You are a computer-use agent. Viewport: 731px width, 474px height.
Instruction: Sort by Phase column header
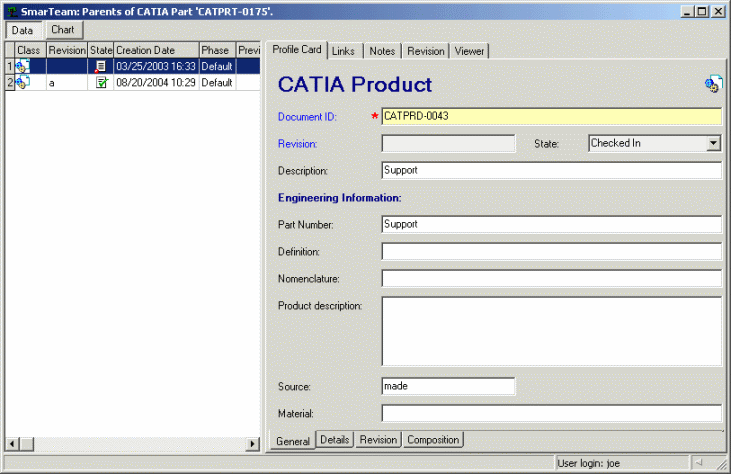217,50
